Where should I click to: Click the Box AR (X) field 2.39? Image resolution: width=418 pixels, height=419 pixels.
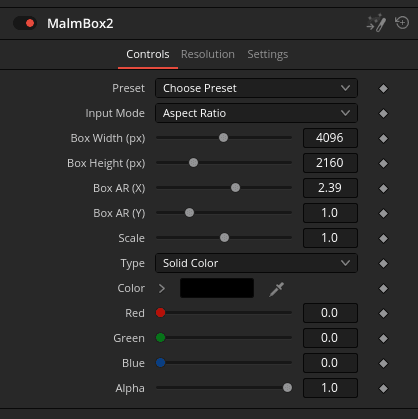pos(330,188)
